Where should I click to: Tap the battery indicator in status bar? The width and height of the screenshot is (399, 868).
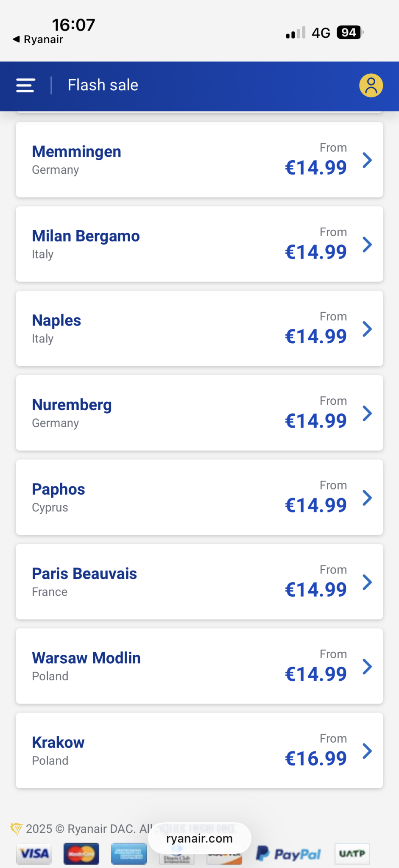tap(349, 33)
